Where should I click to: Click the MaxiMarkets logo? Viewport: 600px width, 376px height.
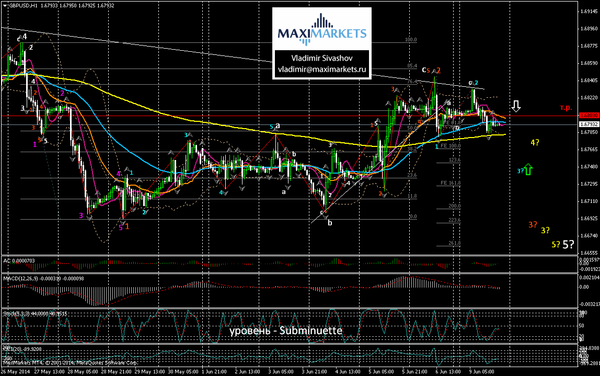coord(322,30)
